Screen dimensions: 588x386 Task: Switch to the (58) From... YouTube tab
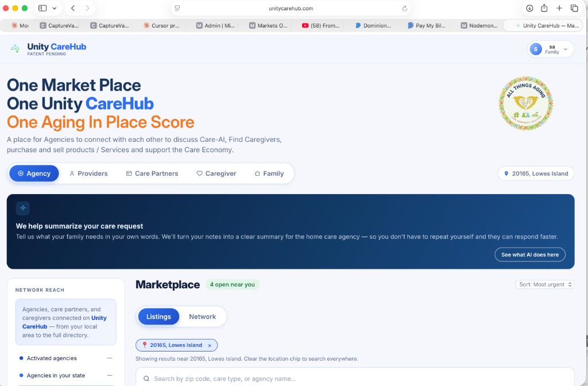(x=321, y=25)
